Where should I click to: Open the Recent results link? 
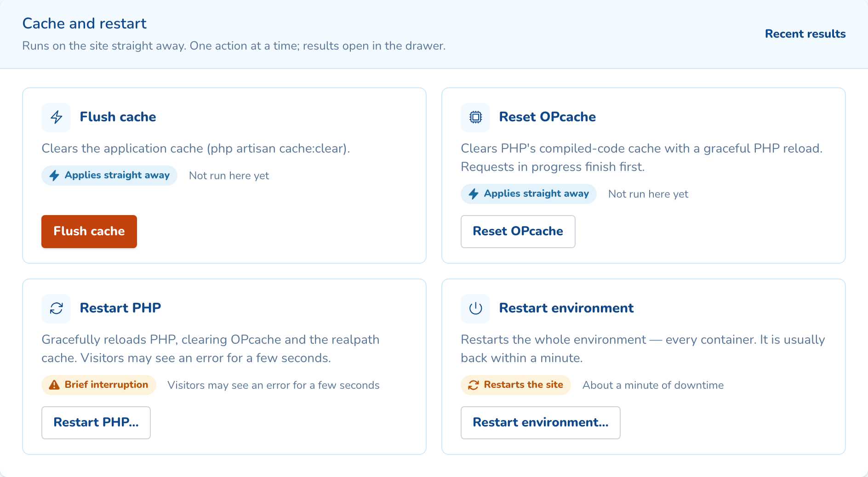pyautogui.click(x=805, y=34)
